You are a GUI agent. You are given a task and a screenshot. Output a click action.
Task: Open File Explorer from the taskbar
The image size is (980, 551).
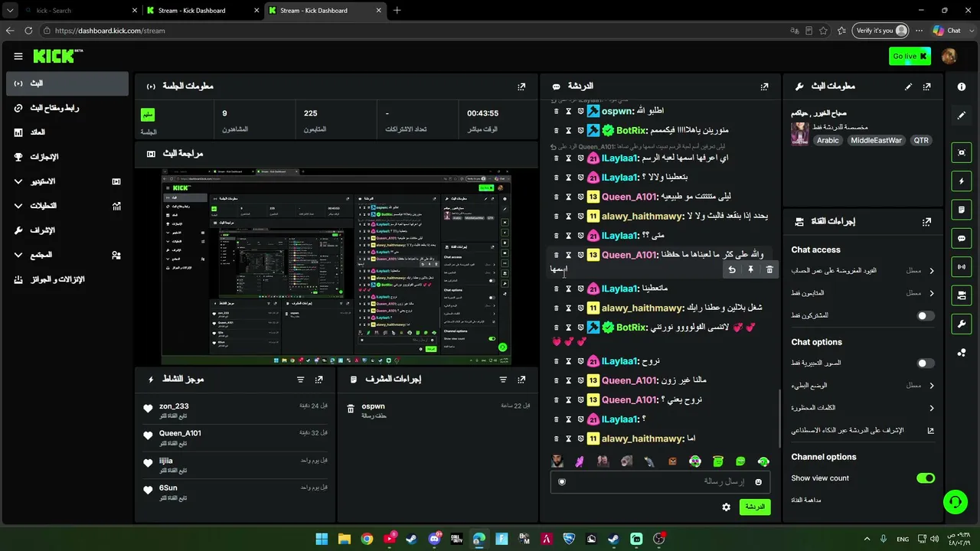pyautogui.click(x=345, y=539)
